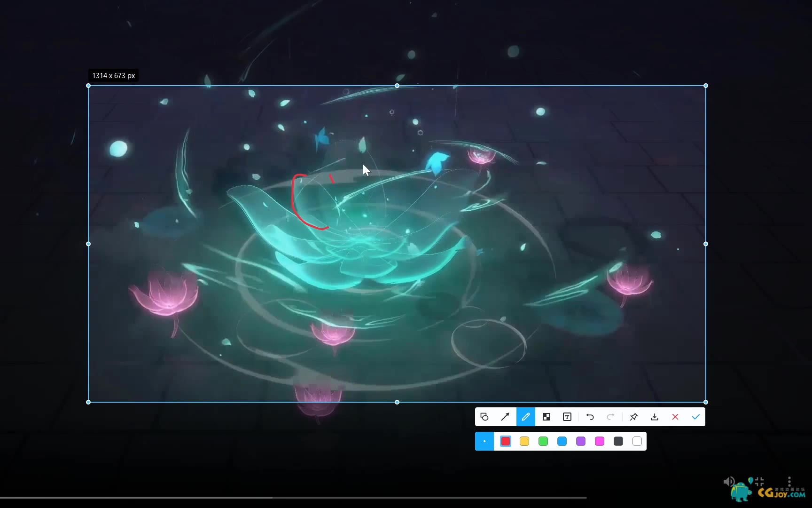The image size is (812, 508).
Task: Save the screenshot with download icon
Action: [x=655, y=417]
